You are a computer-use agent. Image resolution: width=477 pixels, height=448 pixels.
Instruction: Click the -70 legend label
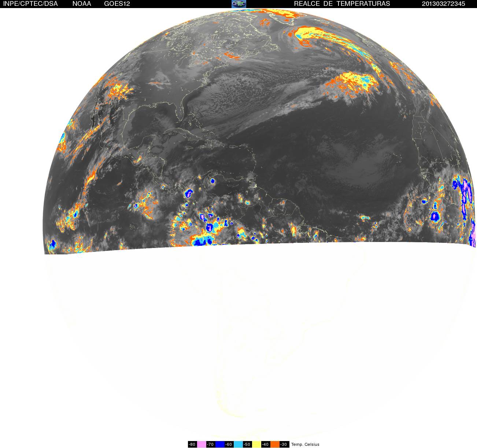[x=211, y=444]
